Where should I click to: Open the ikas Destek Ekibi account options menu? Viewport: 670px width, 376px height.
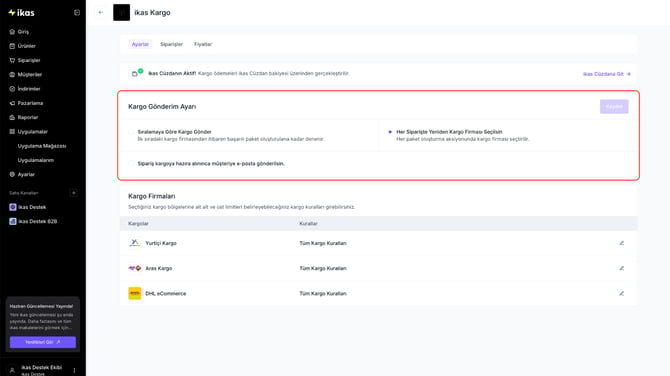tap(74, 370)
